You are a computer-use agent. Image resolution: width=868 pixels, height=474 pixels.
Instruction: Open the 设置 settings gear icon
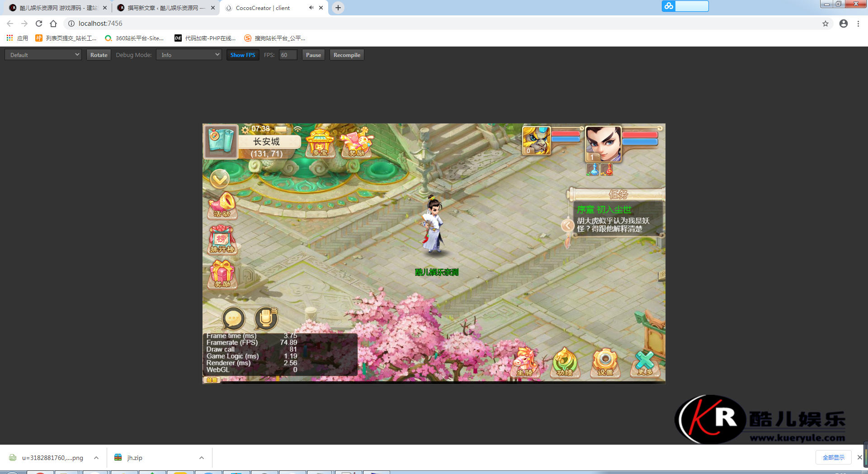coord(605,363)
